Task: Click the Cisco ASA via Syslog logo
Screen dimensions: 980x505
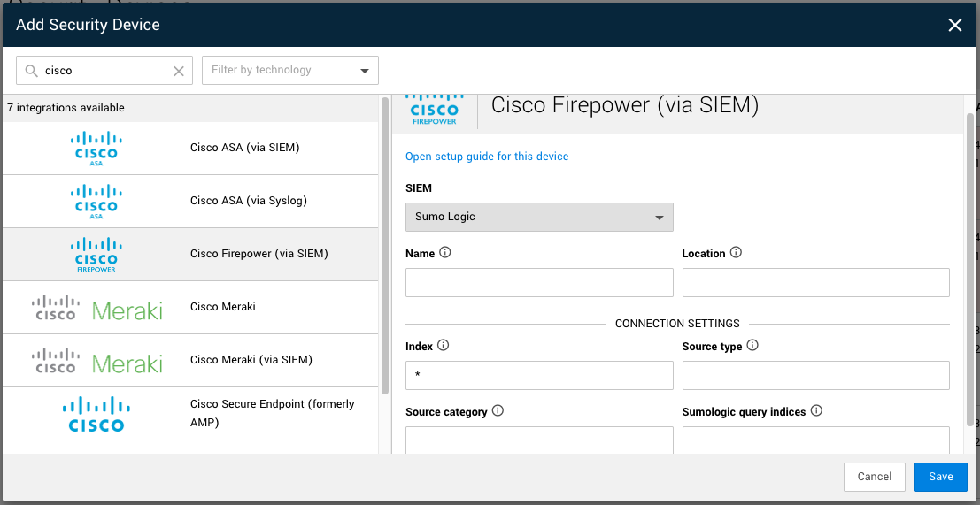Action: coord(96,202)
